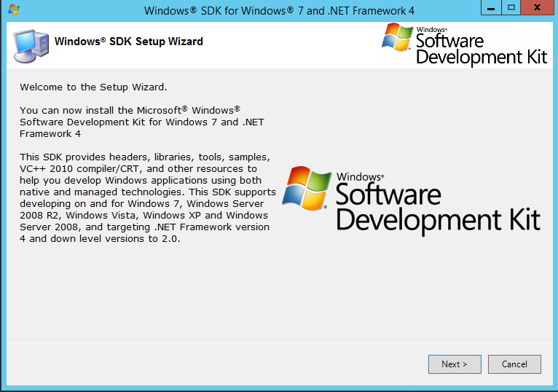Click the 'Windows SDK Setup Wizard' heading
The width and height of the screenshot is (558, 392).
coord(128,42)
